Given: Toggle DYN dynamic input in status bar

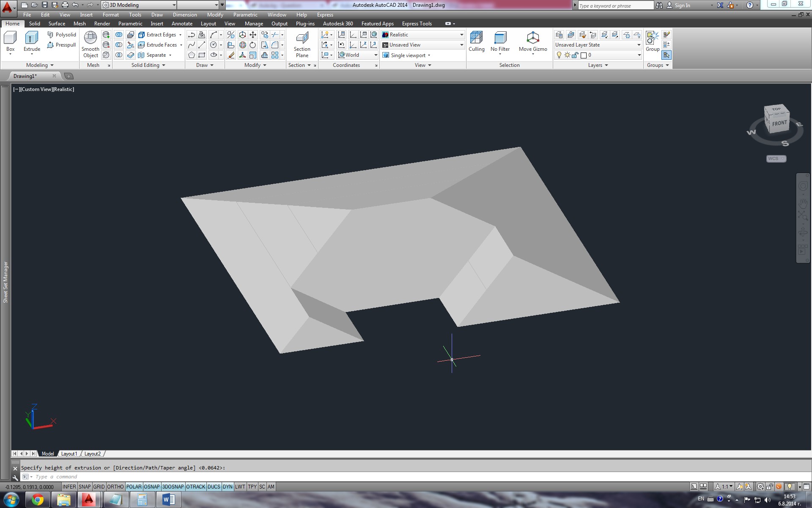Looking at the screenshot, I should pos(228,487).
